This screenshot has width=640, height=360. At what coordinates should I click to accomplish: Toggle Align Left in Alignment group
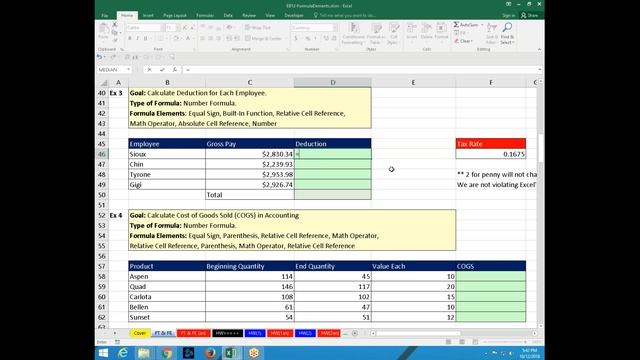(202, 38)
